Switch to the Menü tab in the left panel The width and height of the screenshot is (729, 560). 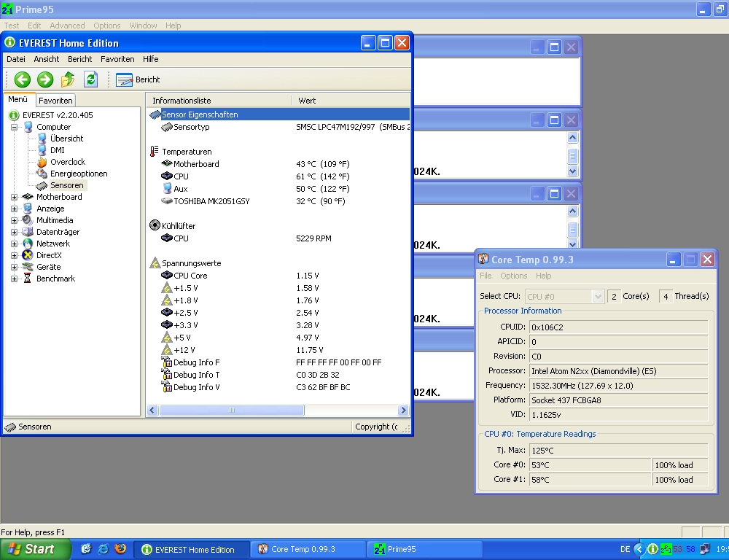(17, 100)
